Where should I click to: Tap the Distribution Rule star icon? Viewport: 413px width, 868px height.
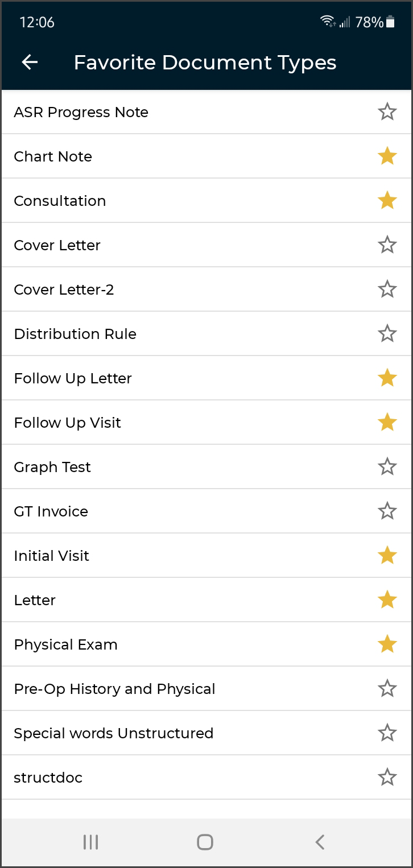[x=387, y=334]
